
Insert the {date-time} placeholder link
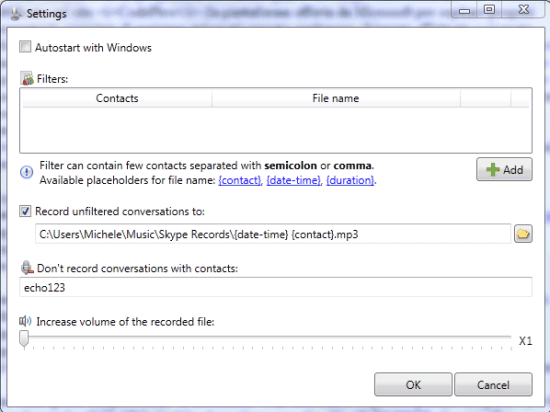[x=293, y=181]
